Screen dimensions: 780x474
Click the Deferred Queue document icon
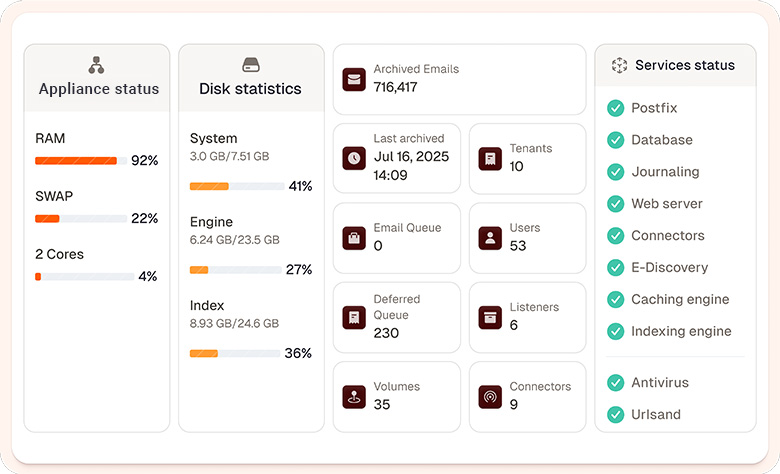[x=354, y=317]
